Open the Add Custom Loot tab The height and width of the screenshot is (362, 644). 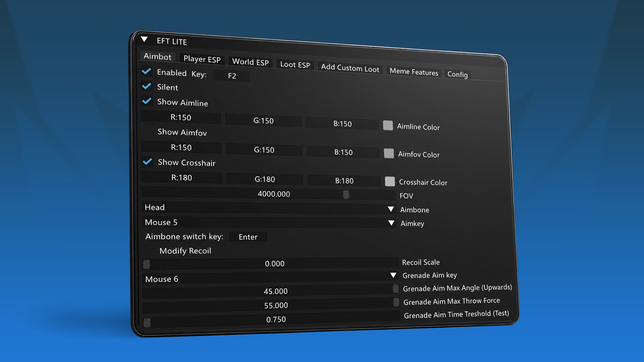click(350, 68)
